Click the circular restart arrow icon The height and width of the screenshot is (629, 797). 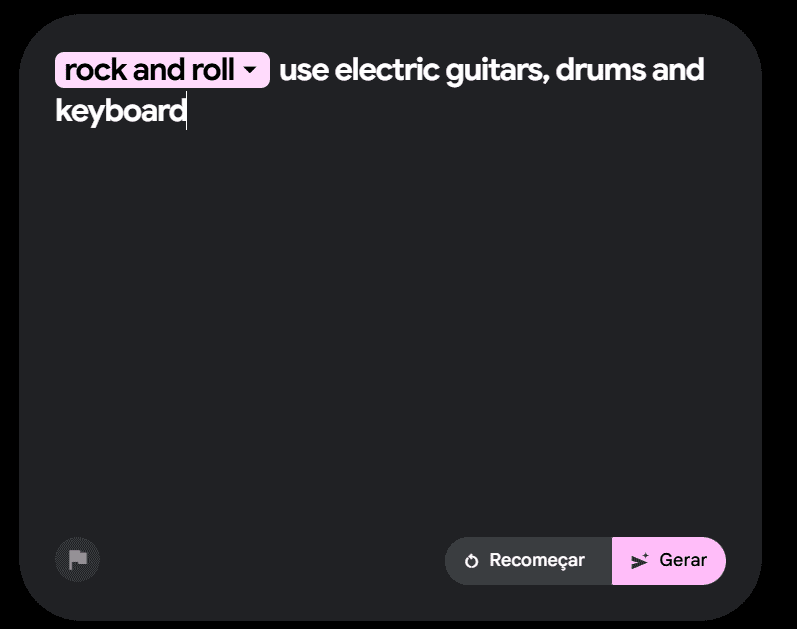(472, 561)
